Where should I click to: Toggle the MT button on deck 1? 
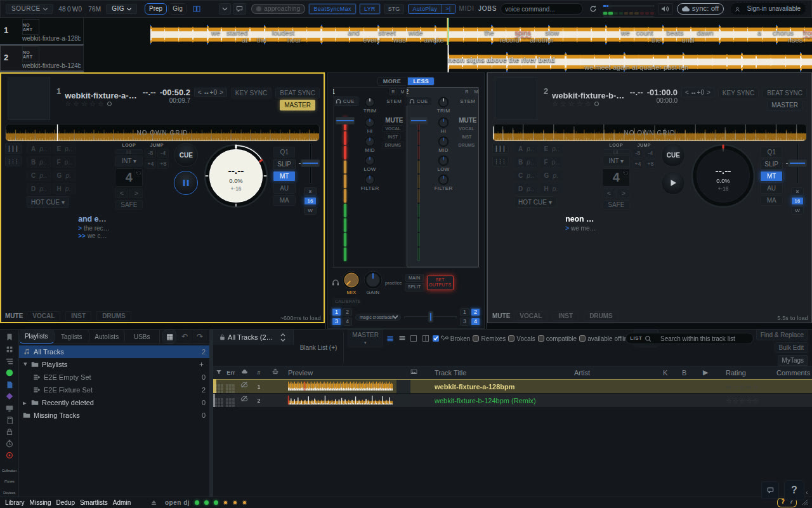click(284, 176)
